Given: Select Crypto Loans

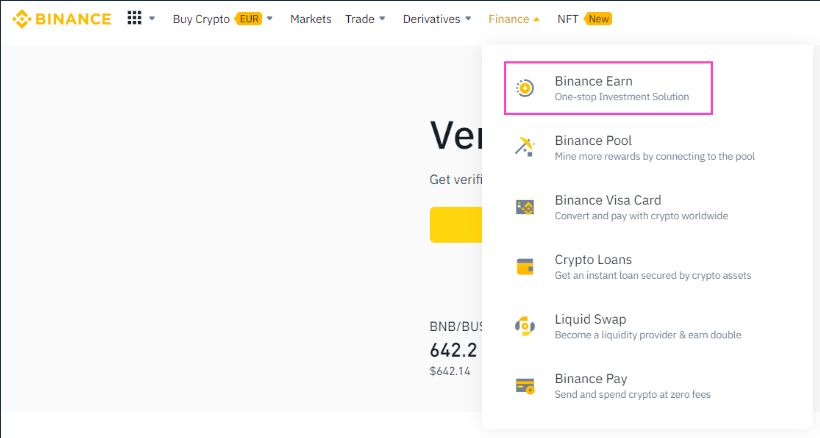Looking at the screenshot, I should point(593,260).
